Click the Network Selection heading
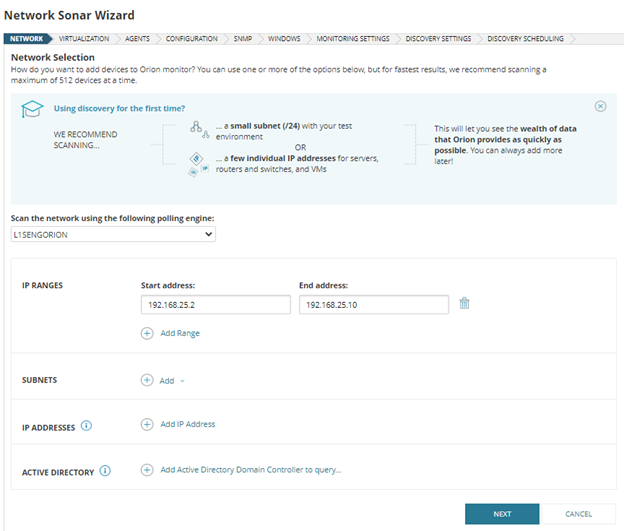 click(53, 57)
